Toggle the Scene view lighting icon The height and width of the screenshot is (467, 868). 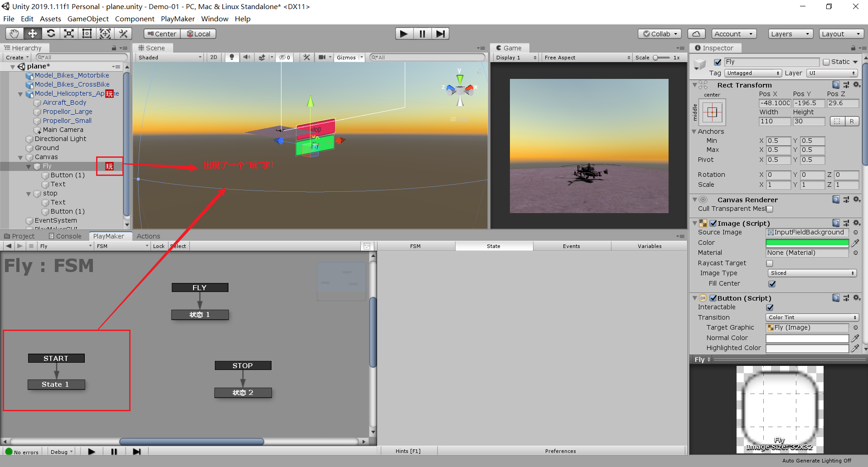coord(232,57)
